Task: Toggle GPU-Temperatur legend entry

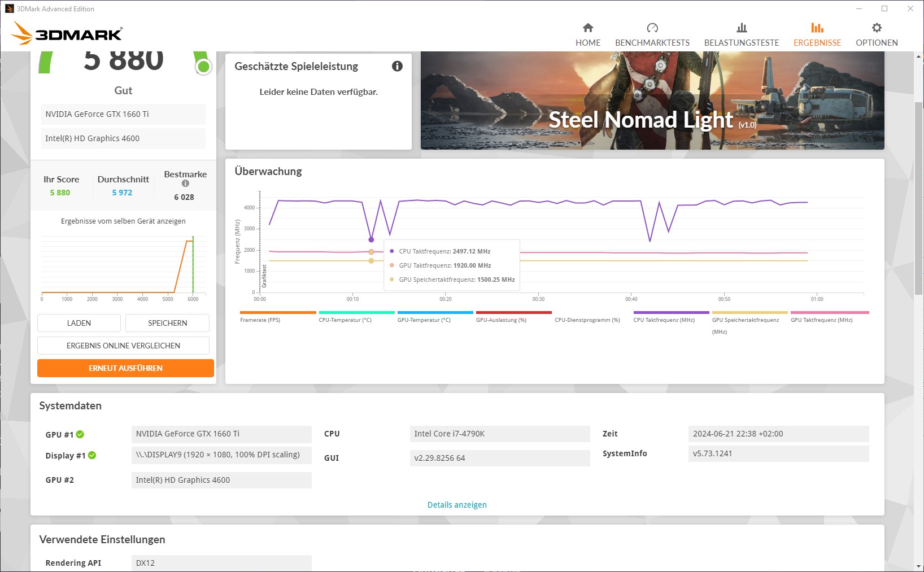Action: click(435, 317)
